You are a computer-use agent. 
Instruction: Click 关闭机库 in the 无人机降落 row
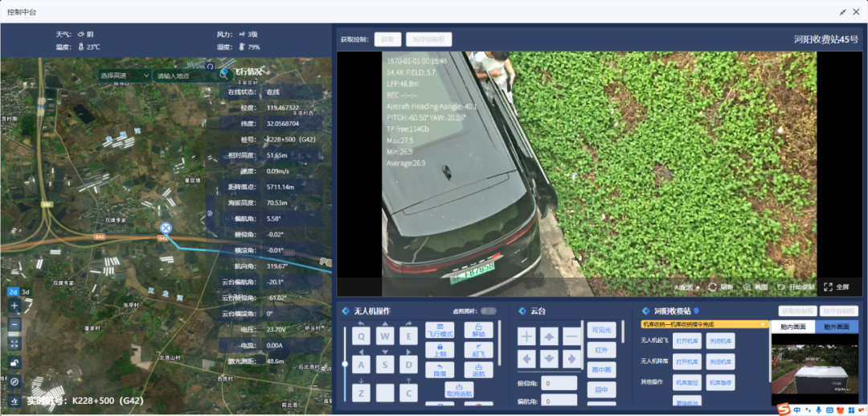(x=720, y=362)
